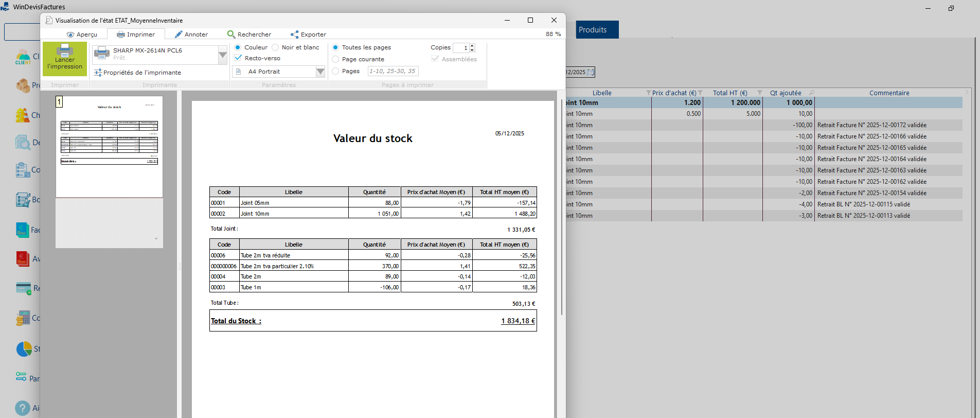Open the pie chart statistics icon
This screenshot has height=418, width=980.
[x=24, y=349]
